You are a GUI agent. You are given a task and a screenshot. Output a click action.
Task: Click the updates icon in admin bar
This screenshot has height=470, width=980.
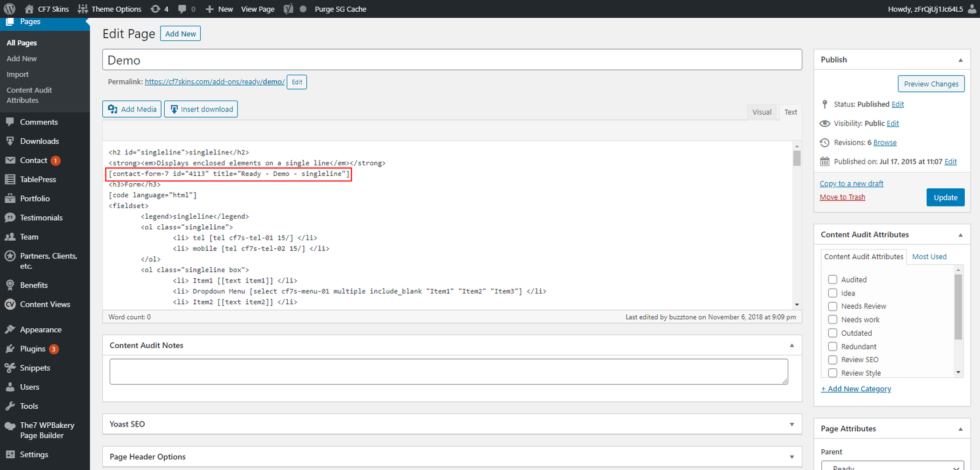click(x=156, y=9)
